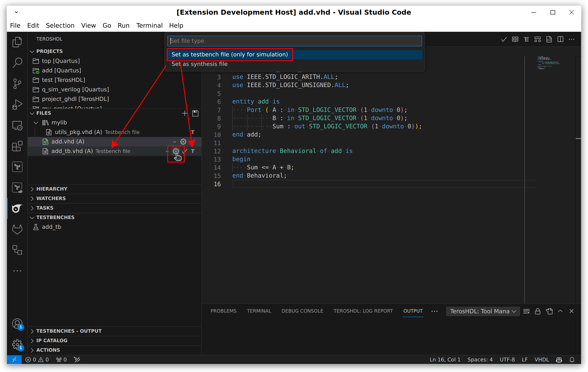Open the TerosHDL view in activity bar
588x372 pixels.
(17, 208)
